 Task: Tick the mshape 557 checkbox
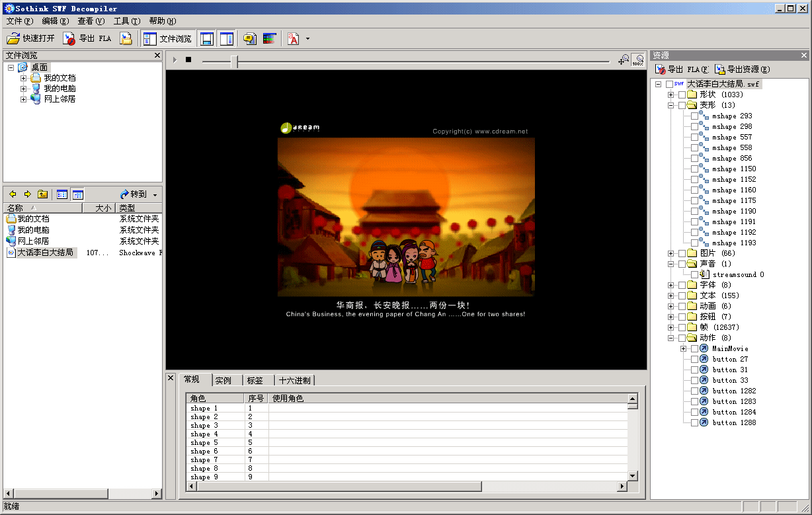click(x=694, y=137)
